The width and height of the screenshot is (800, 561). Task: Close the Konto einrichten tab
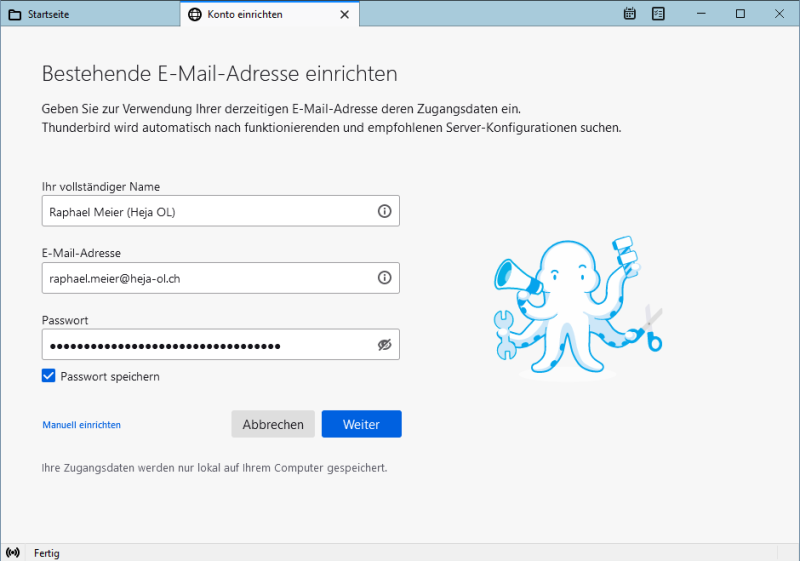[x=345, y=15]
